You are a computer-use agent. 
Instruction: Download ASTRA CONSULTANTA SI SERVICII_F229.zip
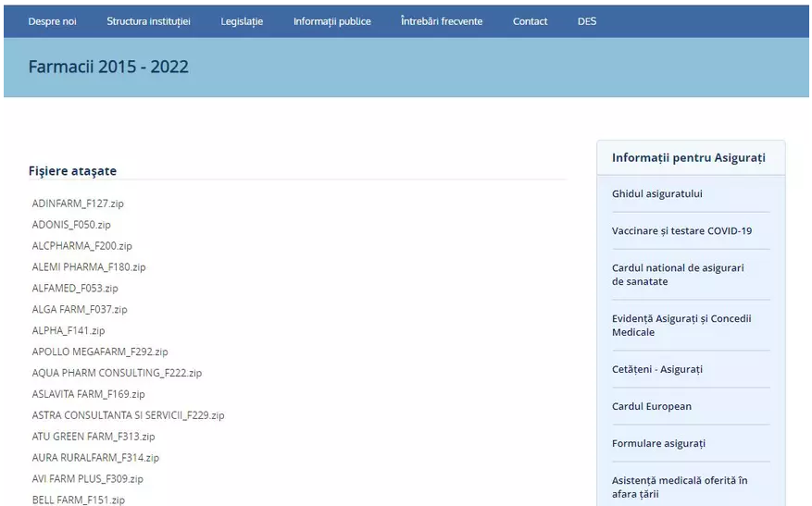(x=128, y=415)
